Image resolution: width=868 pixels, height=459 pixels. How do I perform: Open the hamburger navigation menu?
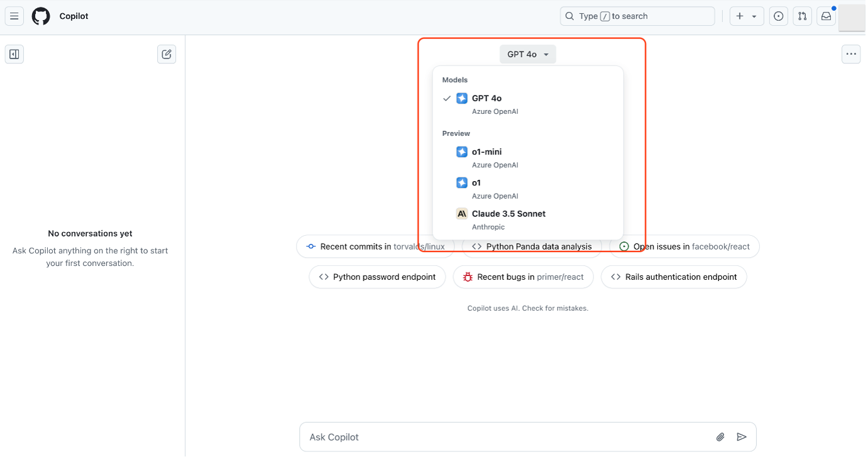[14, 16]
